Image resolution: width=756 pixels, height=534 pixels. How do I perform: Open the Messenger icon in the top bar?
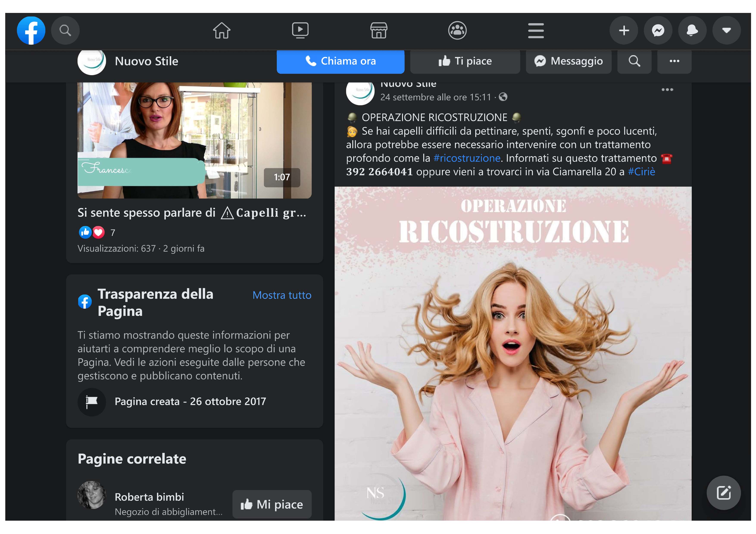(658, 31)
